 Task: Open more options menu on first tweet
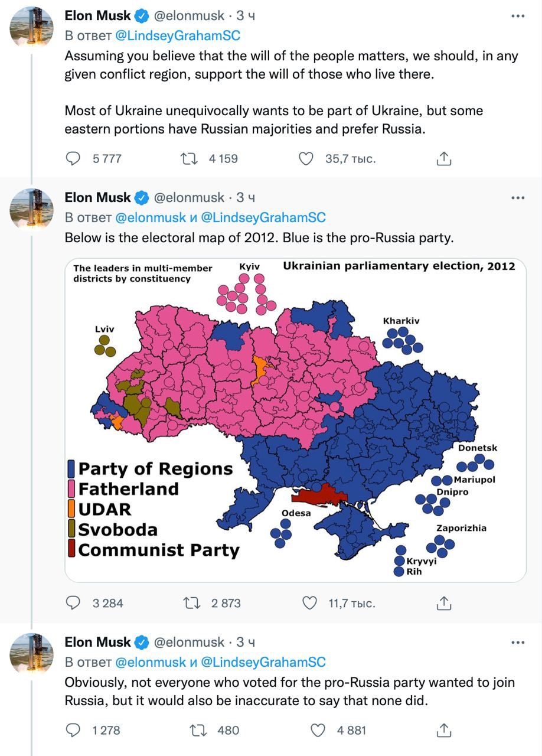pyautogui.click(x=517, y=16)
